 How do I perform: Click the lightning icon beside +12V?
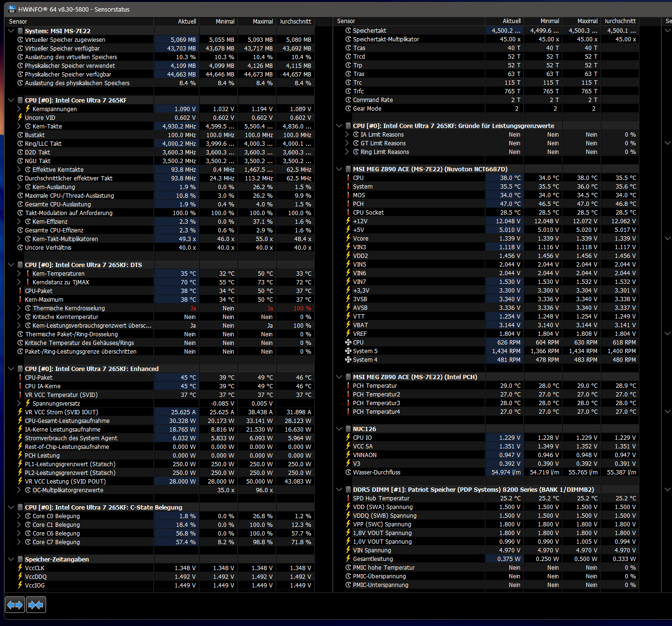[x=348, y=221]
